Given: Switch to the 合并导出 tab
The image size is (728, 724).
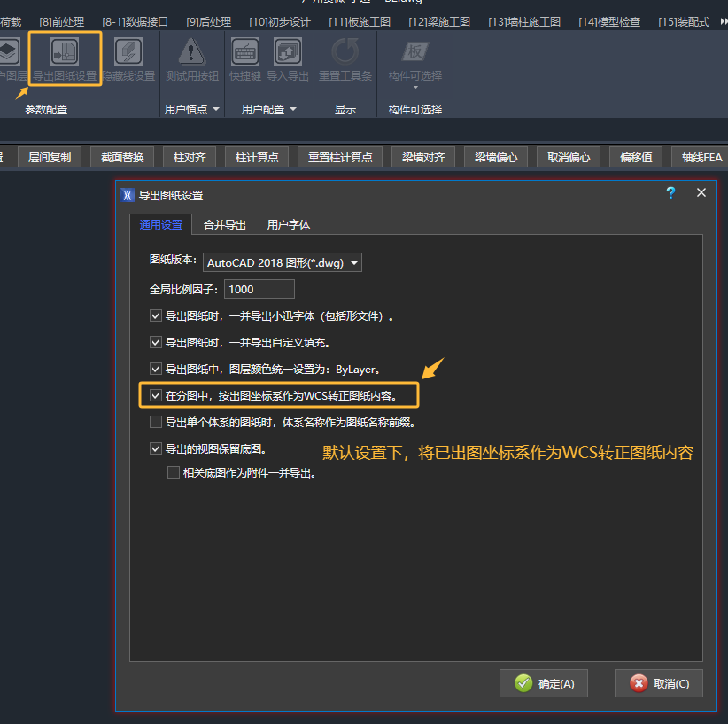Looking at the screenshot, I should 224,224.
